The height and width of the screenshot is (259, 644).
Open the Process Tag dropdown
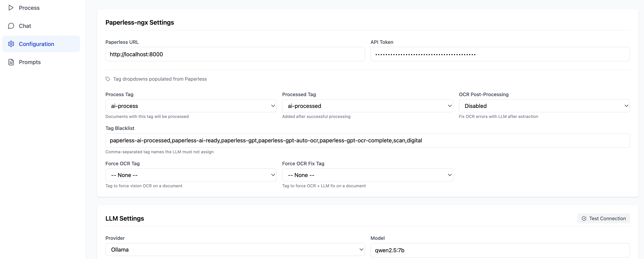(191, 106)
